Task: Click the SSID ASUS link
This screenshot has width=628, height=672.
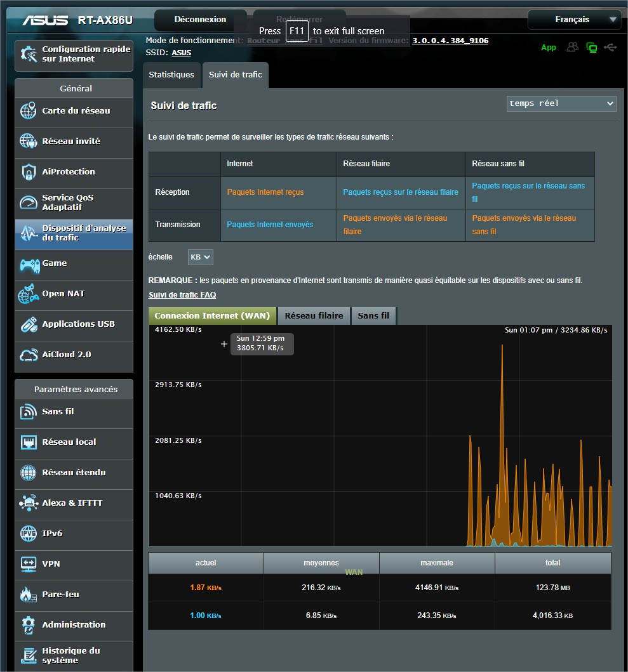Action: coord(182,53)
